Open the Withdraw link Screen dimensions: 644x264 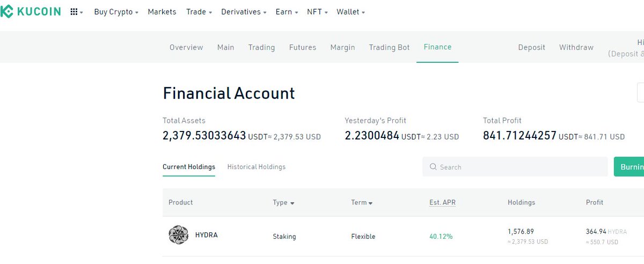(x=576, y=47)
